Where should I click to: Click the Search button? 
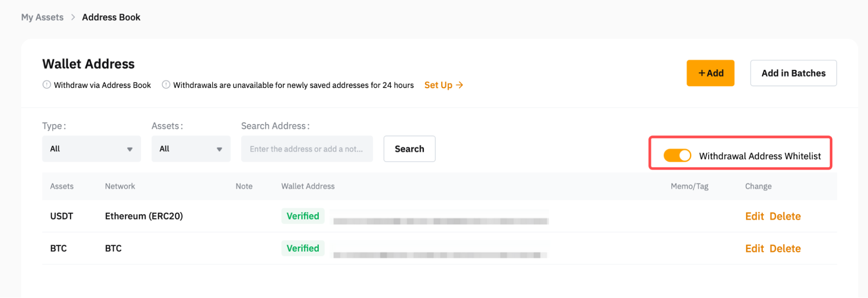pyautogui.click(x=409, y=149)
